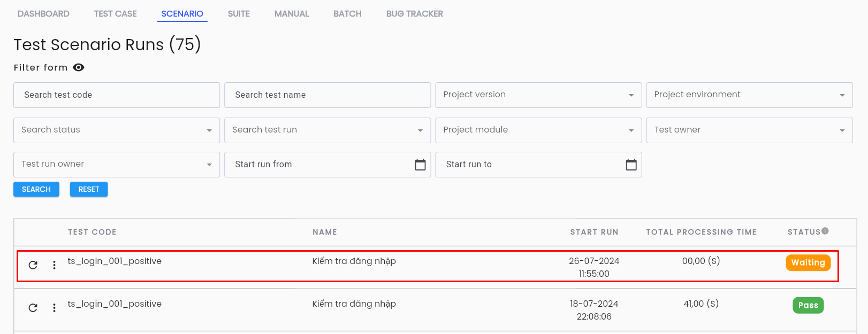Image resolution: width=868 pixels, height=334 pixels.
Task: Click the NAME column header
Action: click(x=325, y=232)
